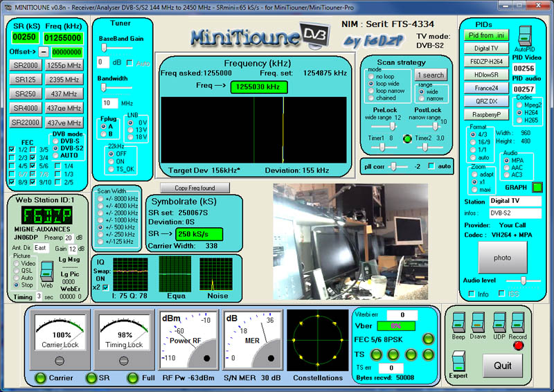The height and width of the screenshot is (392, 554).
Task: Click the Quit button
Action: tap(503, 366)
